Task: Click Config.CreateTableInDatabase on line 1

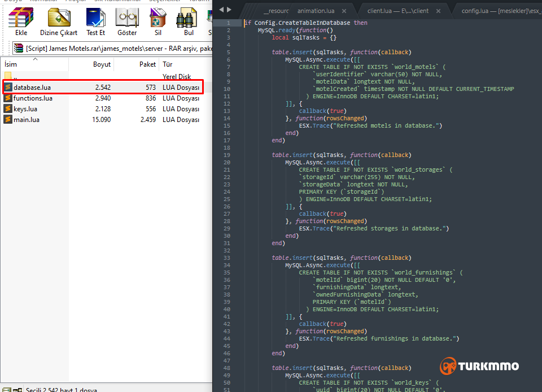Action: coord(302,23)
